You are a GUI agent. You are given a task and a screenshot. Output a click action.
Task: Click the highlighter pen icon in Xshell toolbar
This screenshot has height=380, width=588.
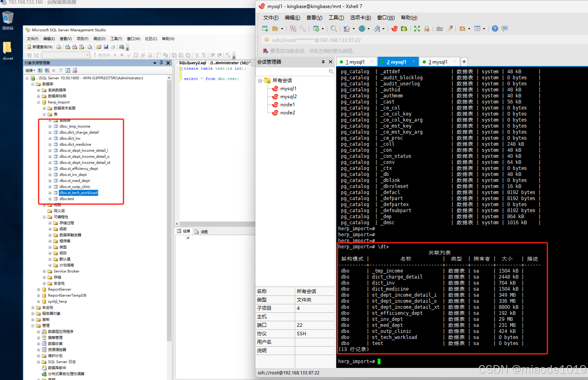[x=450, y=29]
